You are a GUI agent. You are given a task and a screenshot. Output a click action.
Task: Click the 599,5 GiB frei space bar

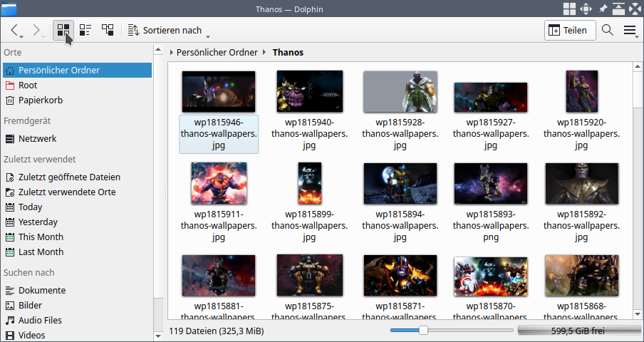578,331
